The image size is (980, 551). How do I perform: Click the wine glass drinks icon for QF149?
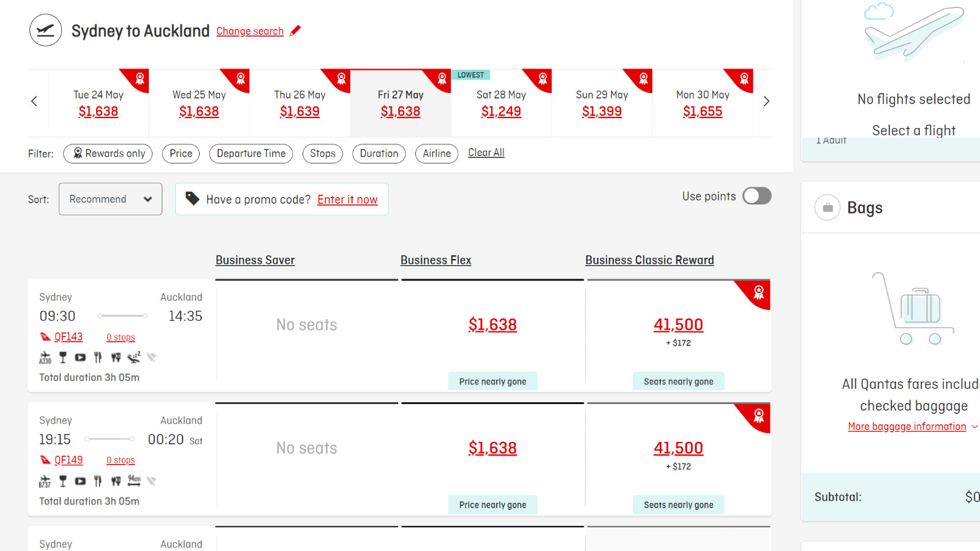point(62,481)
